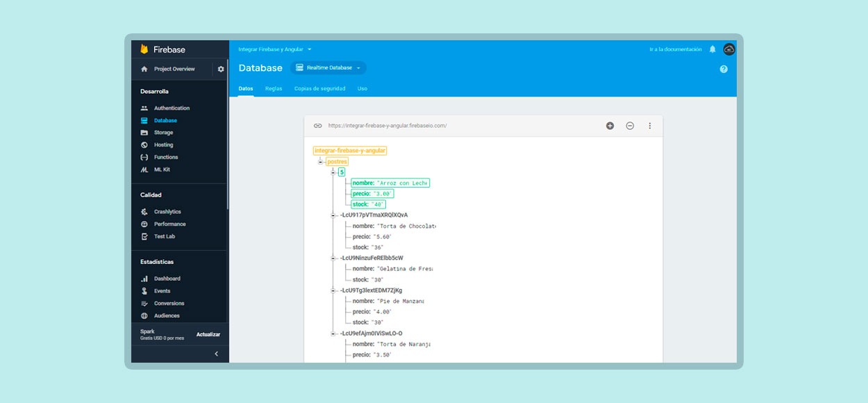Image resolution: width=868 pixels, height=403 pixels.
Task: Collapse all nodes with minus icon
Action: 630,126
